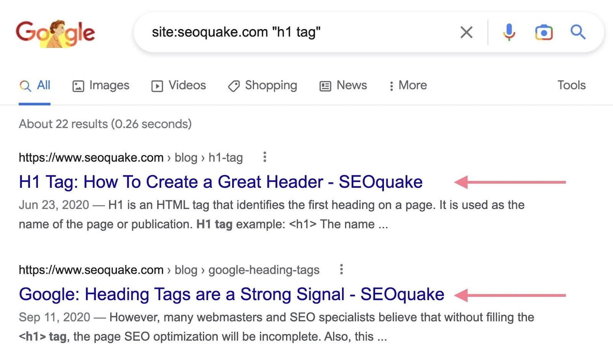The height and width of the screenshot is (364, 613).
Task: Click the magnifying glass to run the search
Action: (578, 32)
